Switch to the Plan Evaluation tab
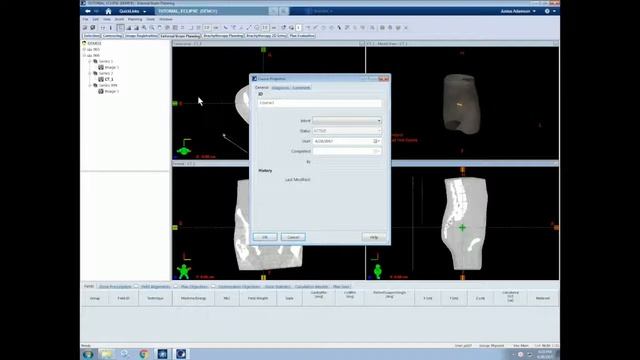Image resolution: width=640 pixels, height=360 pixels. (x=302, y=36)
